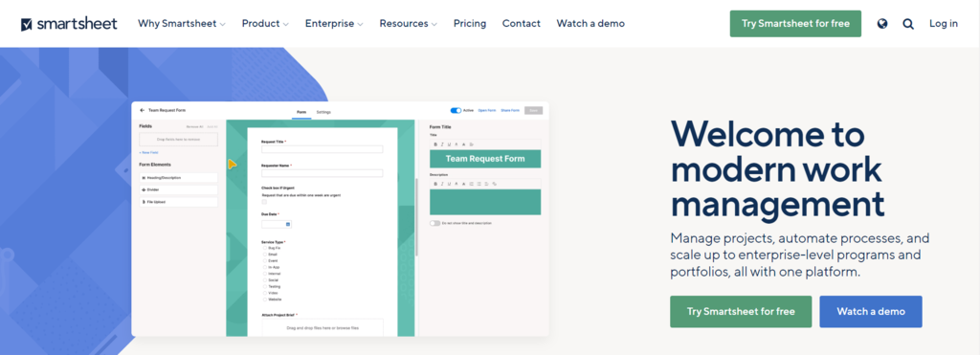Expand the Why Smartsheet menu
Screen dimensions: 980x355
point(181,24)
